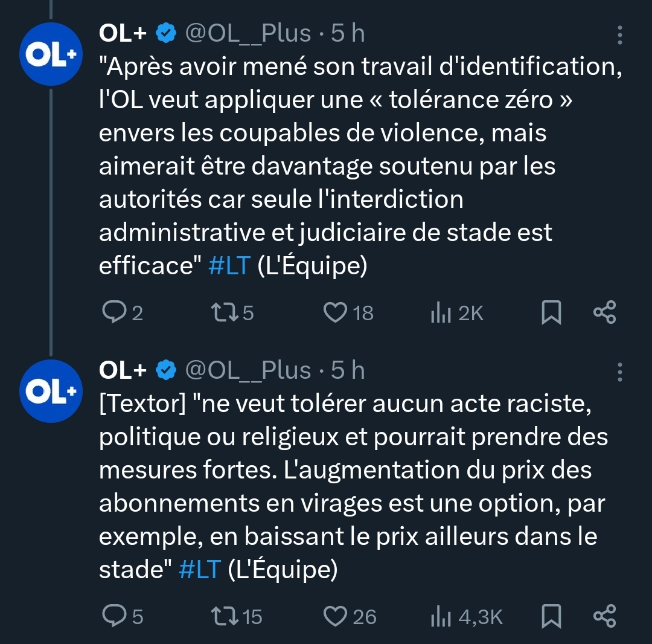Open the OL+ display name on Textor tweet

(123, 370)
